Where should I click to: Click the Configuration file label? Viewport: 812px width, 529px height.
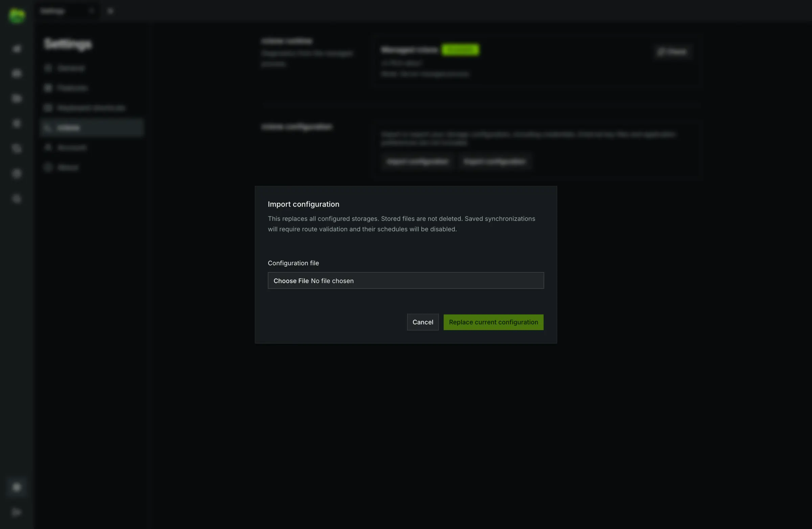[293, 263]
